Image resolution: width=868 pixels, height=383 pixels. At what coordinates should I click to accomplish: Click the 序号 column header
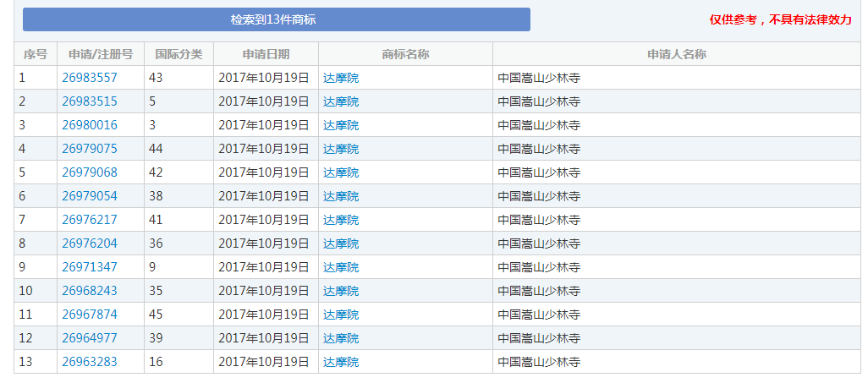36,54
